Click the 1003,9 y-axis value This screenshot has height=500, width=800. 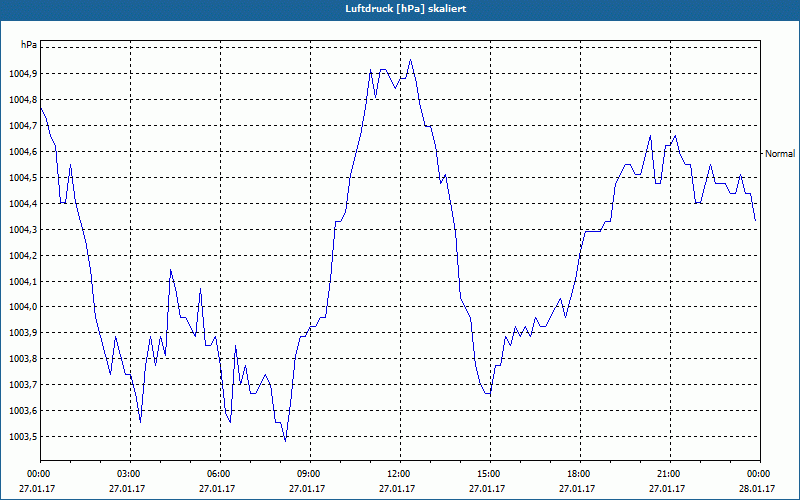[x=23, y=333]
